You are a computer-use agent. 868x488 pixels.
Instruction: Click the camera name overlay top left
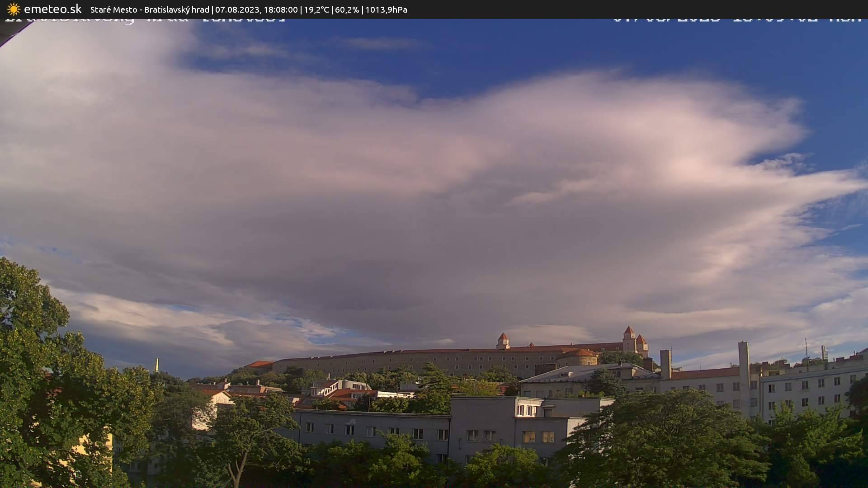click(145, 20)
